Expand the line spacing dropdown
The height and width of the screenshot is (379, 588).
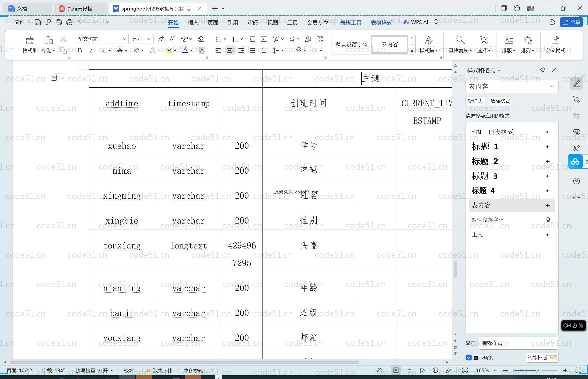tap(282, 50)
